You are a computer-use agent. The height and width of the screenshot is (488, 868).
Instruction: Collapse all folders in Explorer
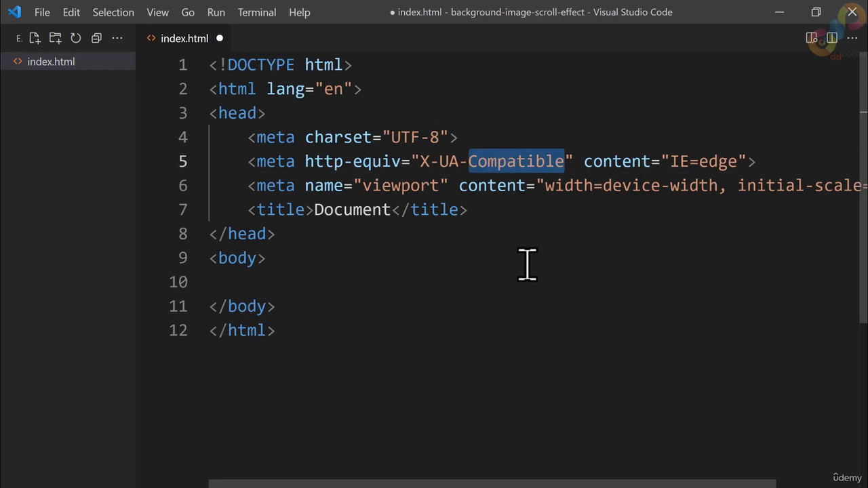[96, 39]
